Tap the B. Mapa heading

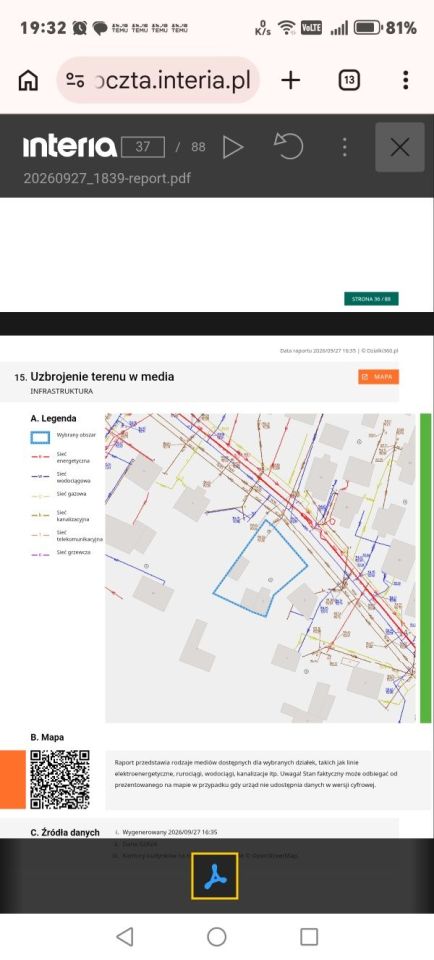pyautogui.click(x=47, y=737)
